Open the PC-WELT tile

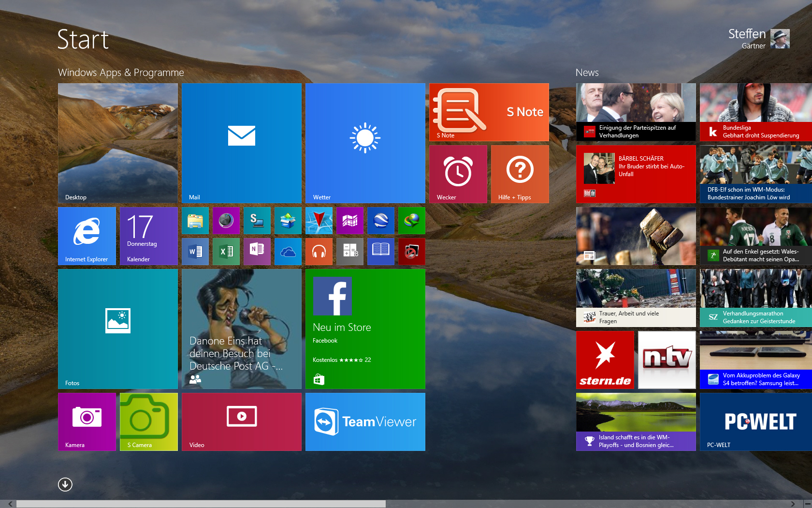click(x=756, y=422)
